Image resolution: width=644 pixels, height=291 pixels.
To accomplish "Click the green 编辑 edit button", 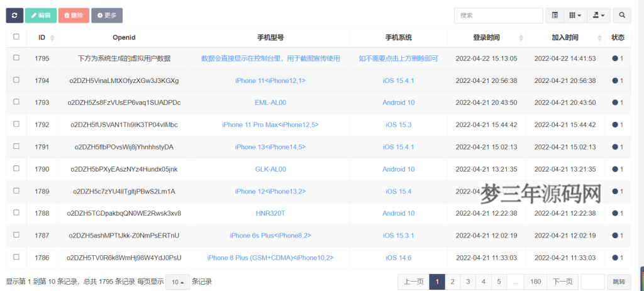I will [x=41, y=15].
